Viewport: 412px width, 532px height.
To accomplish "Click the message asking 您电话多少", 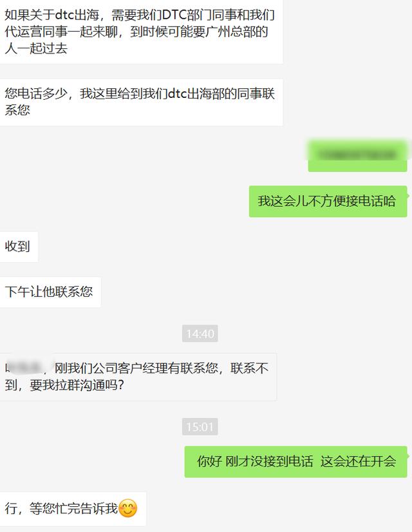I will (x=141, y=102).
